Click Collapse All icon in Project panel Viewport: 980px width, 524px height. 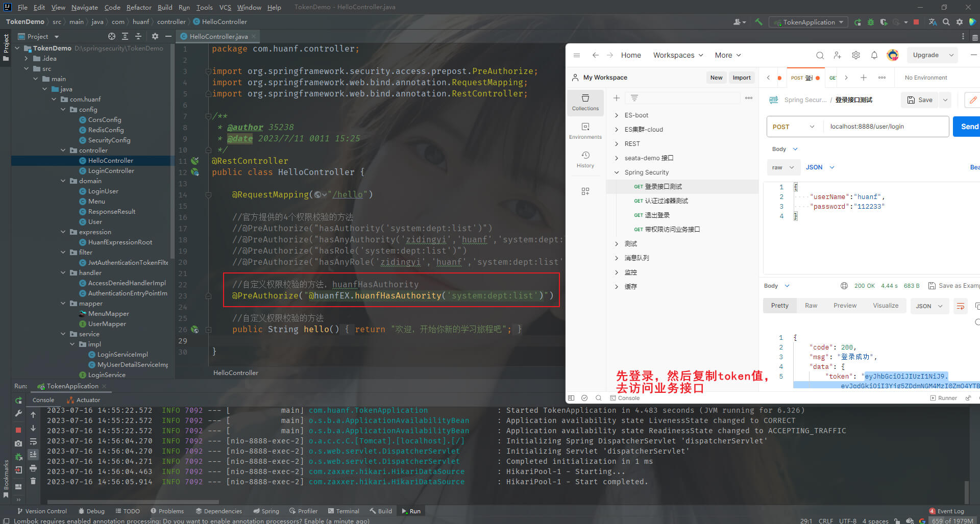click(x=138, y=36)
